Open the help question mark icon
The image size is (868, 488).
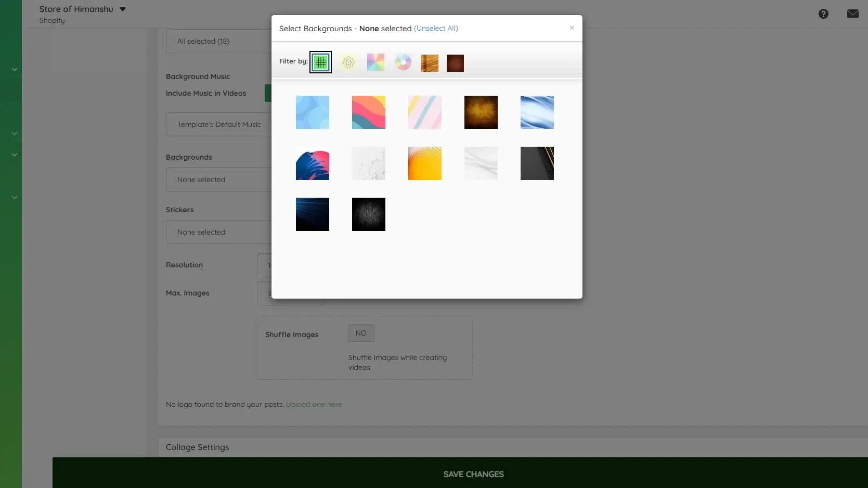(823, 14)
